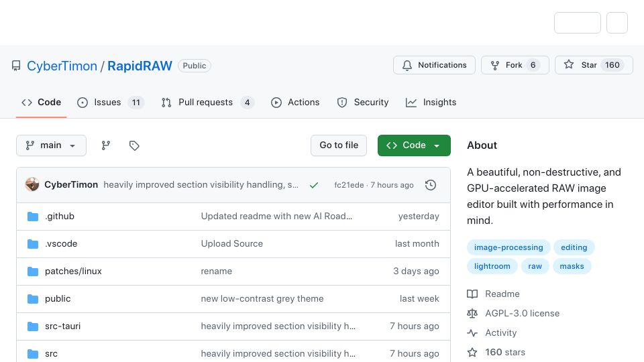This screenshot has width=644, height=362.
Task: Open commit hash fc21ede
Action: pos(349,185)
